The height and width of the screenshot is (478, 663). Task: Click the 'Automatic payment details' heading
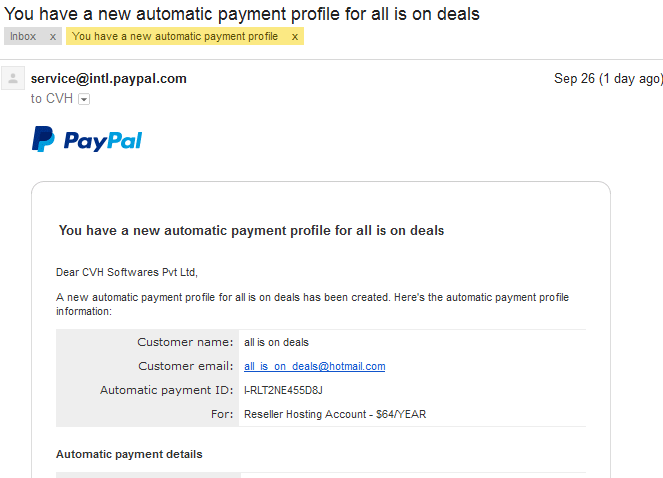coord(129,454)
